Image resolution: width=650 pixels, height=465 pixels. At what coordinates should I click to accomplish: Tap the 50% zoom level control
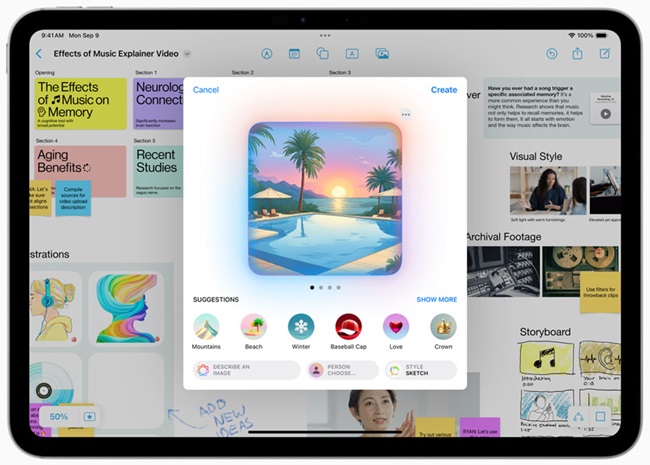coord(59,416)
